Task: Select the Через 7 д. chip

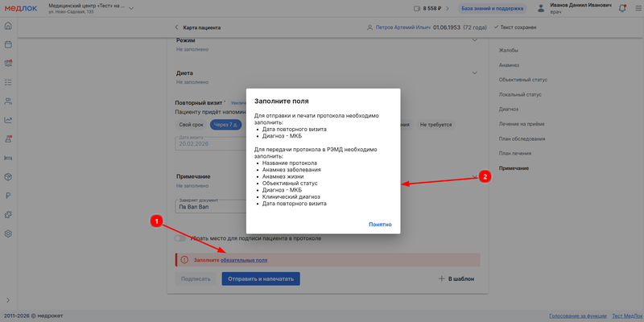Action: 225,125
